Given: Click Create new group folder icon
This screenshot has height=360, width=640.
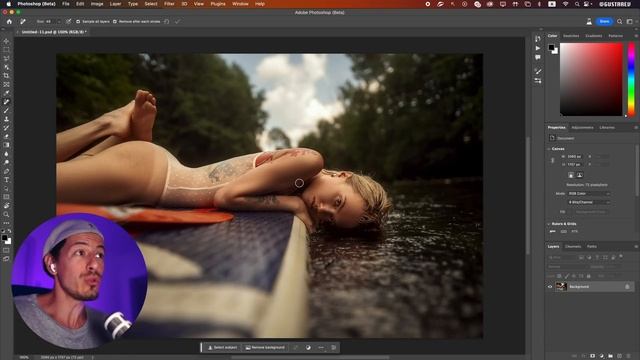Looking at the screenshot, I should pos(610,356).
